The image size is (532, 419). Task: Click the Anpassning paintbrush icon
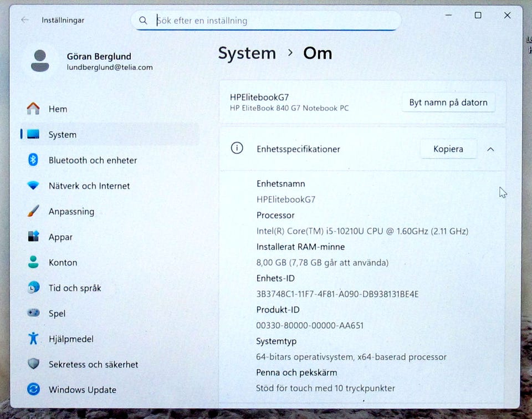(33, 211)
